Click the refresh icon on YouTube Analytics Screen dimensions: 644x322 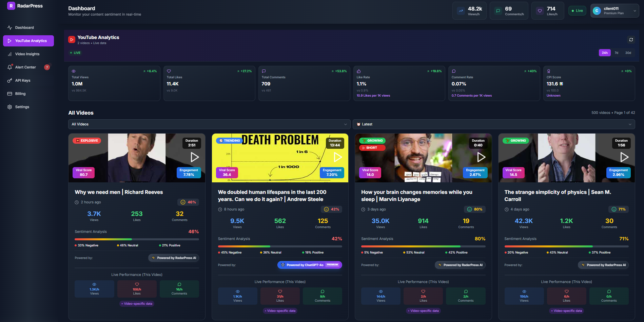(x=631, y=40)
